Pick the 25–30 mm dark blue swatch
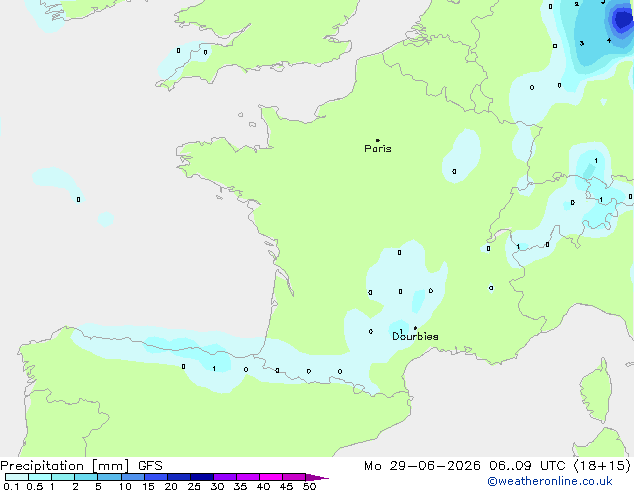Viewport: 634px width, 490px height. click(x=201, y=477)
